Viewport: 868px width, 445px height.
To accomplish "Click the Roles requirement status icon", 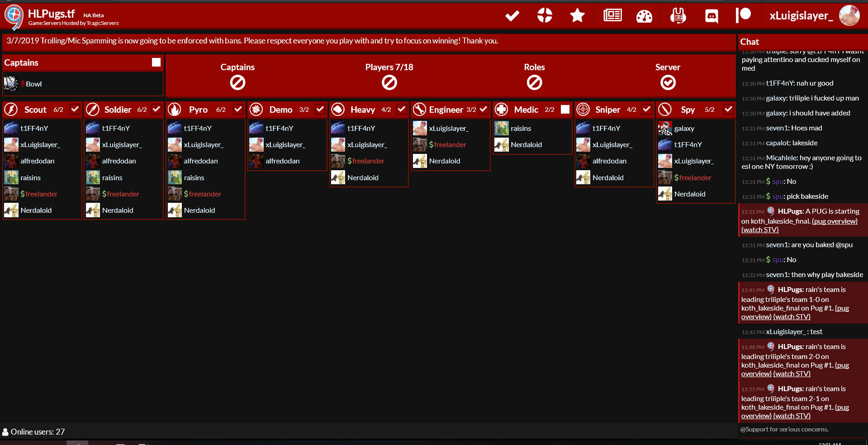I will coord(534,82).
